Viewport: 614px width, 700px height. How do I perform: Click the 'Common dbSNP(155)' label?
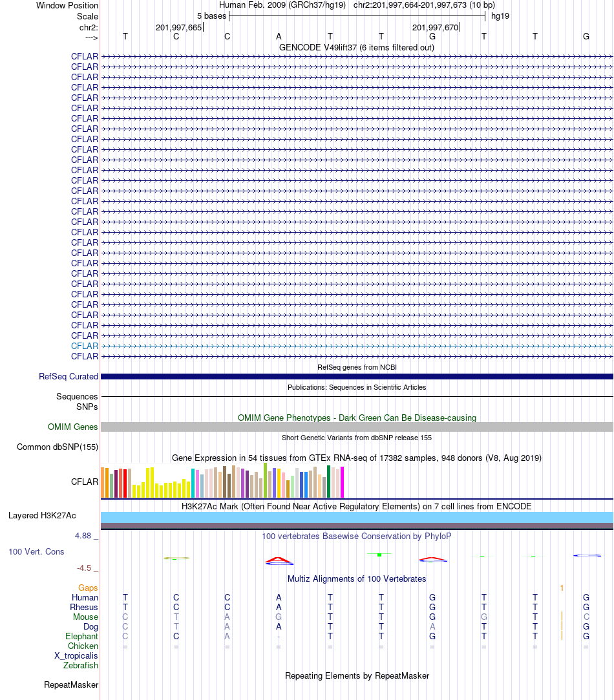58,447
